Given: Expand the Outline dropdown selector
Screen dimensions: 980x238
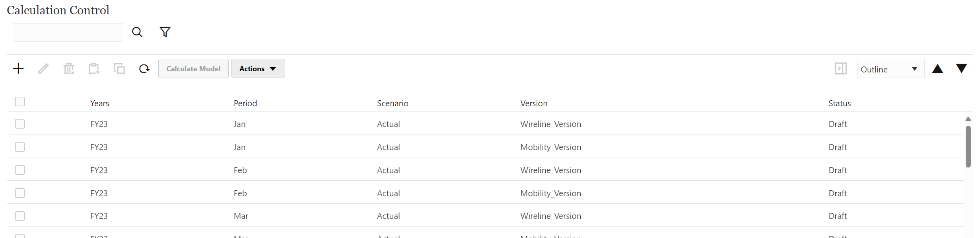Looking at the screenshot, I should [891, 69].
